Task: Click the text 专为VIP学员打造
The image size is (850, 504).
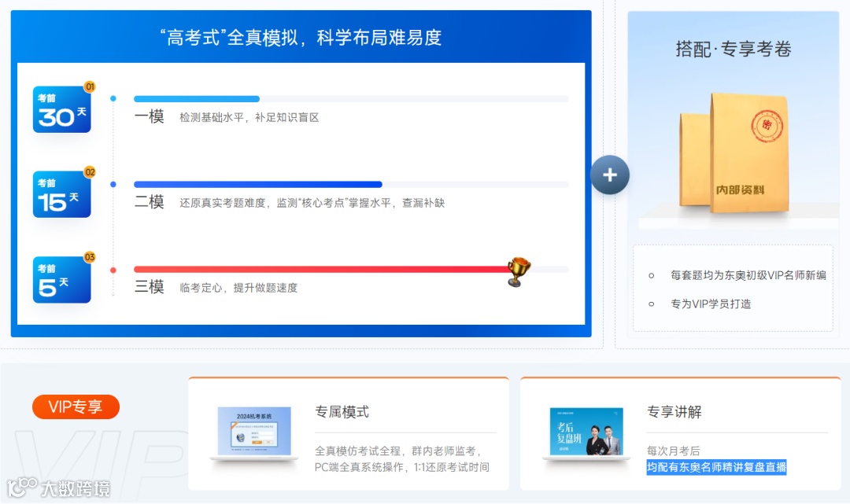Action: pos(711,304)
